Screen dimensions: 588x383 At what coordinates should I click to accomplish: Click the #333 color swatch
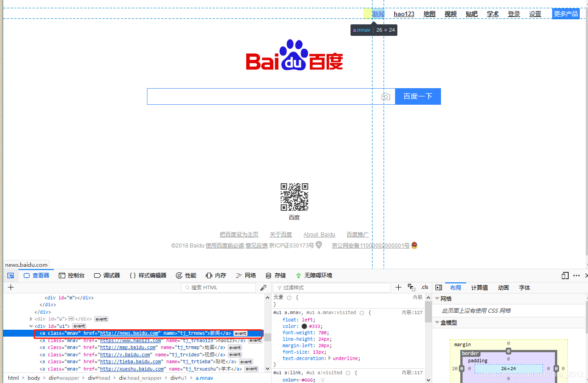click(304, 327)
